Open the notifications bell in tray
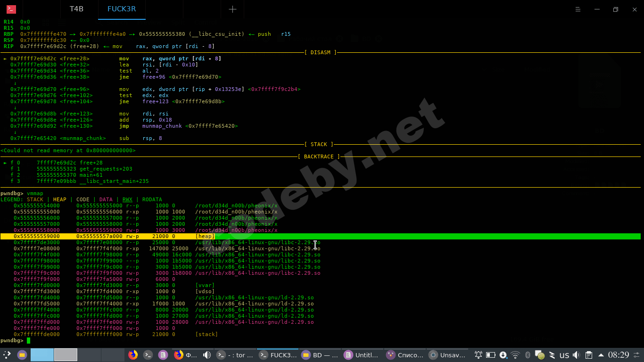Image resolution: width=644 pixels, height=362 pixels. (x=478, y=355)
